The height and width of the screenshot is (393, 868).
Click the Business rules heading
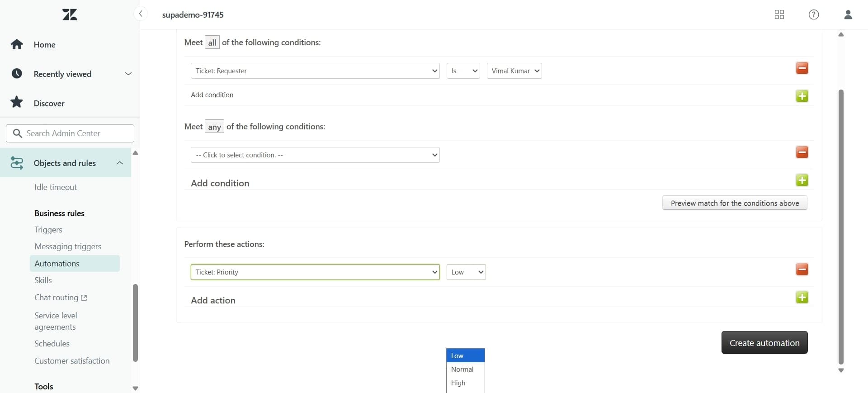coord(59,213)
